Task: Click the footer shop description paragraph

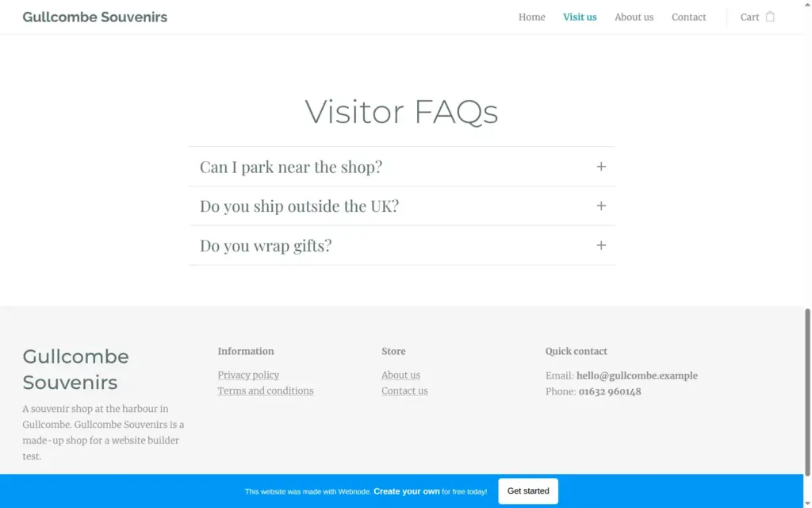Action: pyautogui.click(x=103, y=433)
